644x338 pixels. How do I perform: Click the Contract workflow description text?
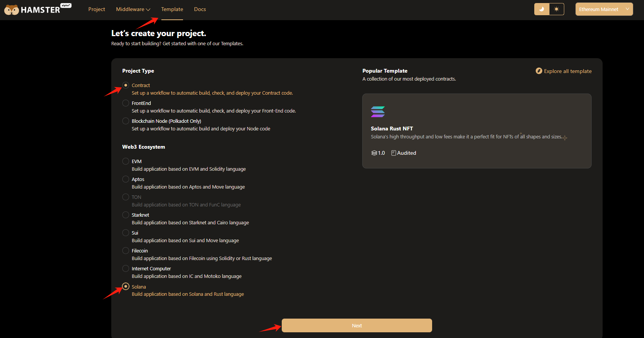pyautogui.click(x=212, y=93)
